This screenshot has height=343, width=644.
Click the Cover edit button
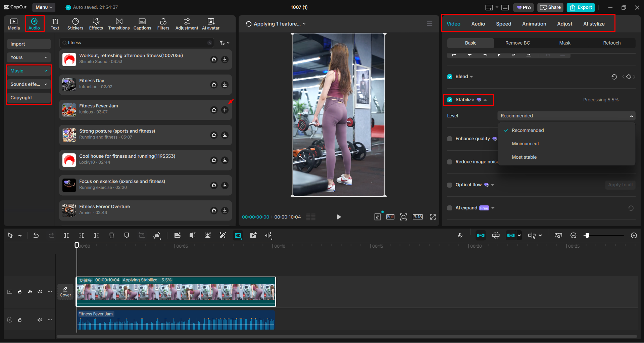coord(65,292)
